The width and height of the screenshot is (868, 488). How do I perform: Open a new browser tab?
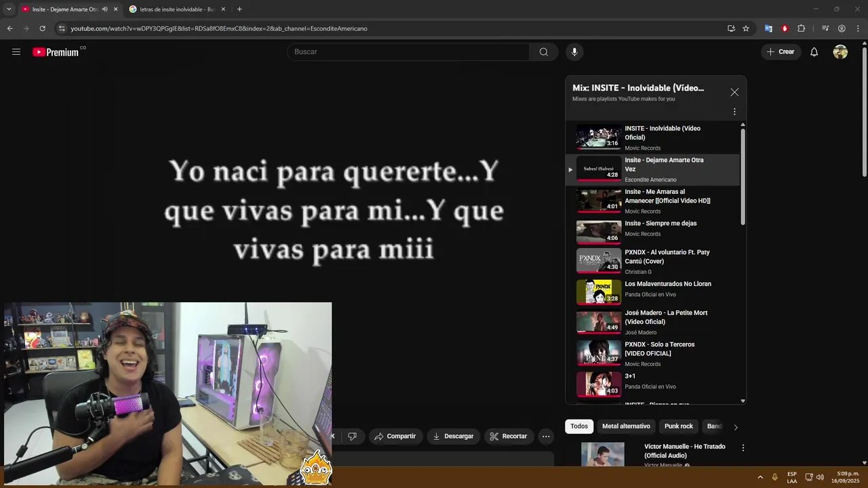[239, 9]
